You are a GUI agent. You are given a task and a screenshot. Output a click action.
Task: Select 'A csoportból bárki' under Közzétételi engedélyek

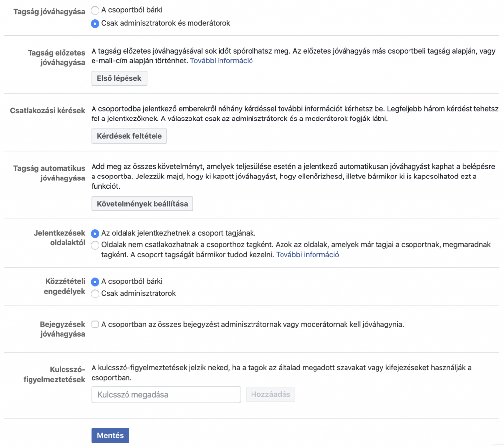pyautogui.click(x=95, y=282)
